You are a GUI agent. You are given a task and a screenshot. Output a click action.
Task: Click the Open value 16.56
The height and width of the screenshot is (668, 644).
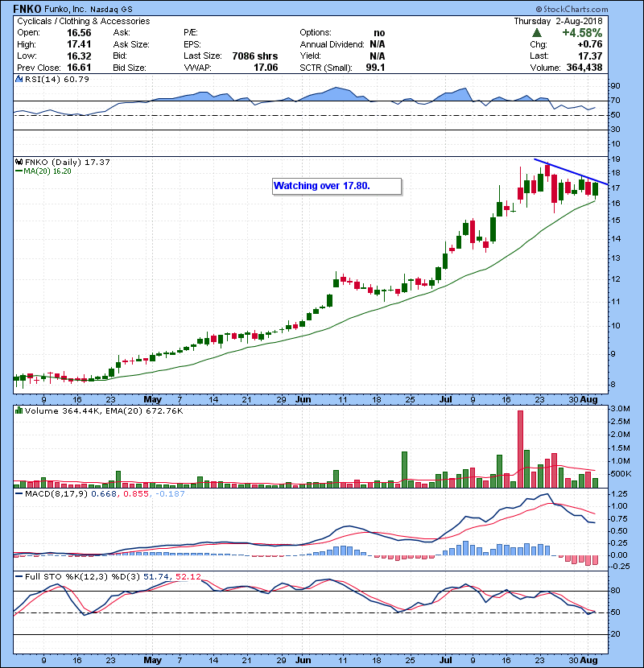79,33
